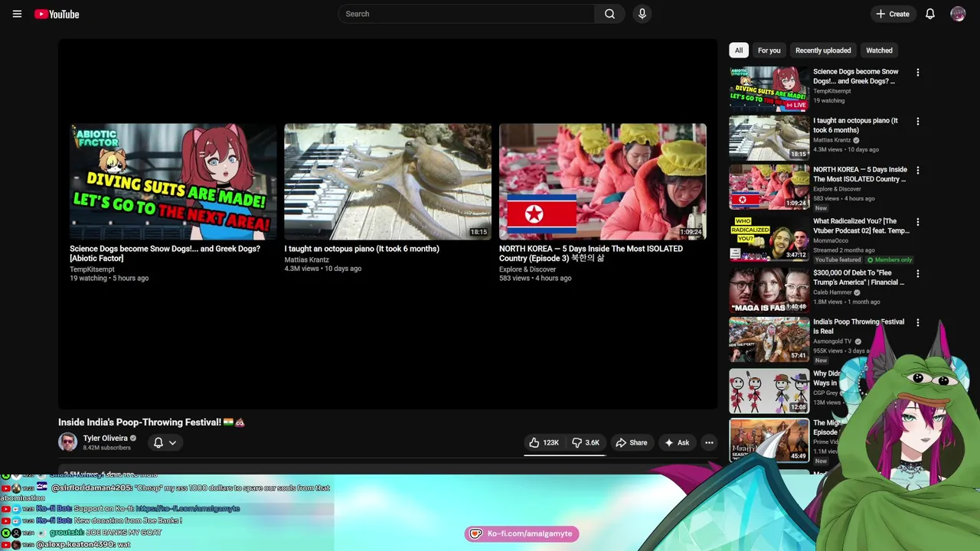Viewport: 980px width, 551px height.
Task: Go to the YouTube home logo
Action: coord(57,14)
